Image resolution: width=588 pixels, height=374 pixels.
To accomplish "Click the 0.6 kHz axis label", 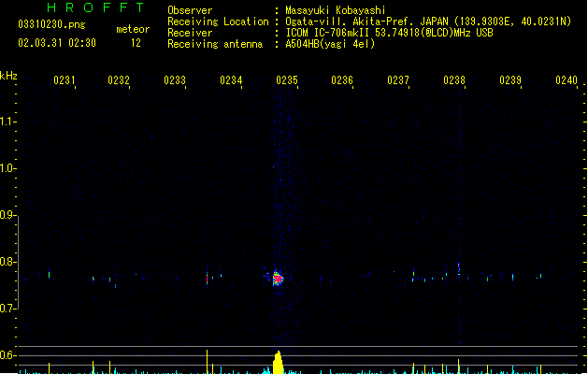I will click(x=7, y=355).
